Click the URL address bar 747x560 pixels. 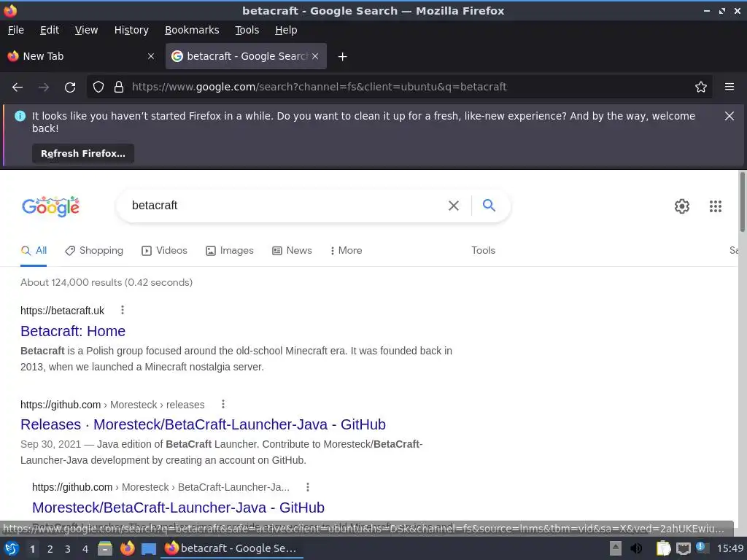click(399, 87)
